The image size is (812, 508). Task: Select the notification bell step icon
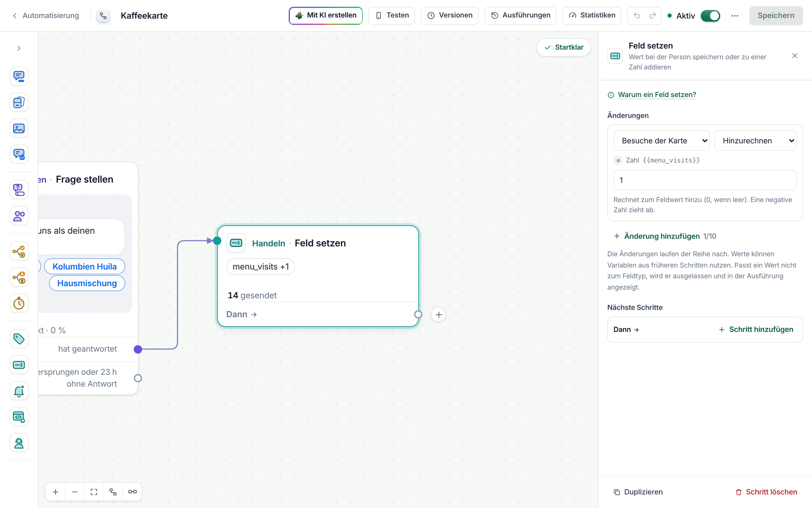pyautogui.click(x=19, y=391)
